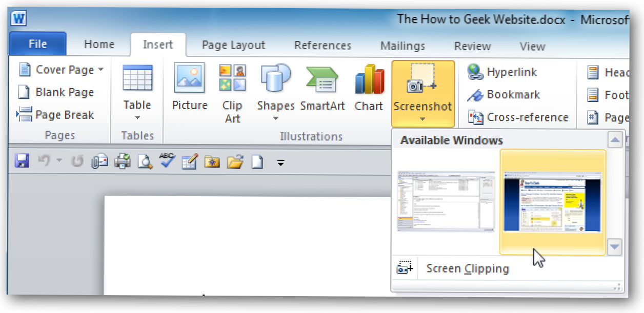Select the first available window thumbnail
644x313 pixels.
[x=446, y=201]
